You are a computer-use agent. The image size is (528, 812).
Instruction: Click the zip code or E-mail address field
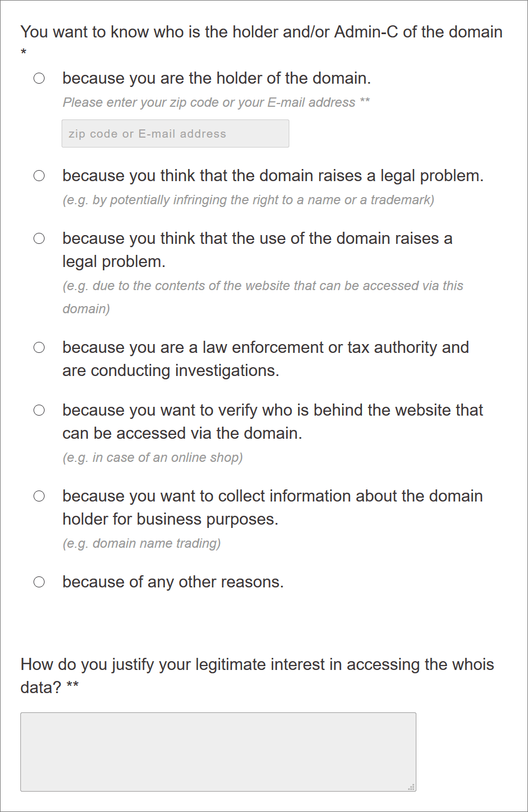[175, 134]
